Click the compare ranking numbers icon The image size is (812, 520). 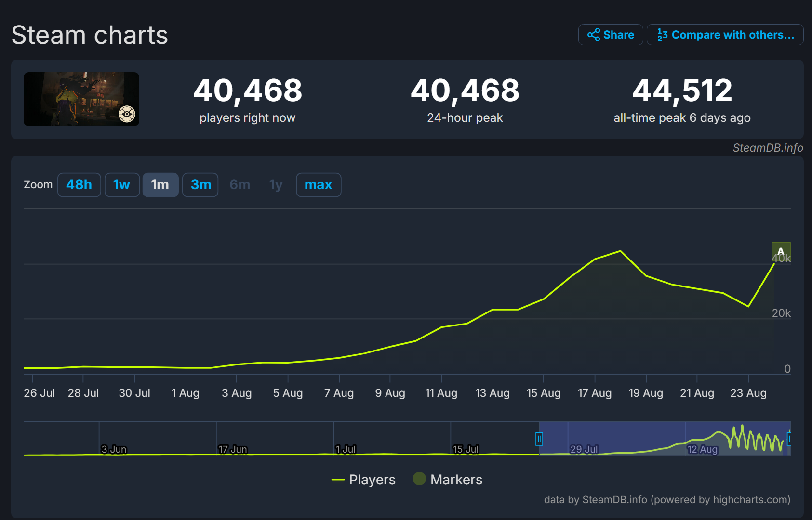pos(662,35)
